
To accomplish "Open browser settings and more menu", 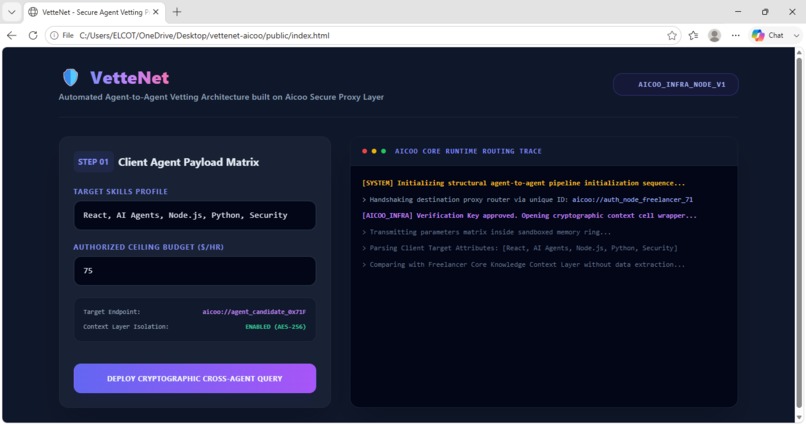I will click(736, 35).
